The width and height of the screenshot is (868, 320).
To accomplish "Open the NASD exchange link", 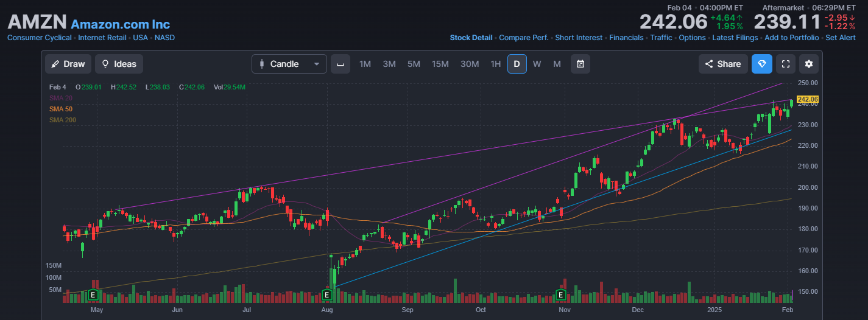I will [x=164, y=38].
